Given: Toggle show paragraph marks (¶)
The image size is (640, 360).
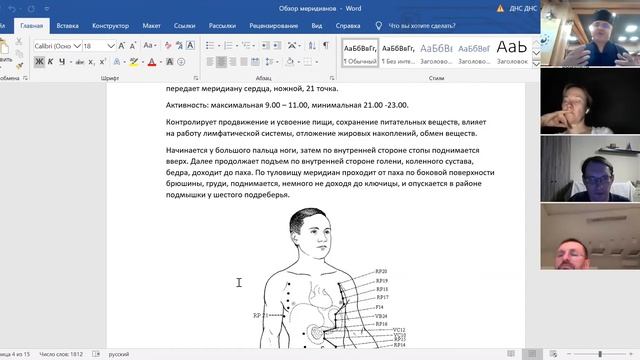Looking at the screenshot, I should pyautogui.click(x=326, y=45).
